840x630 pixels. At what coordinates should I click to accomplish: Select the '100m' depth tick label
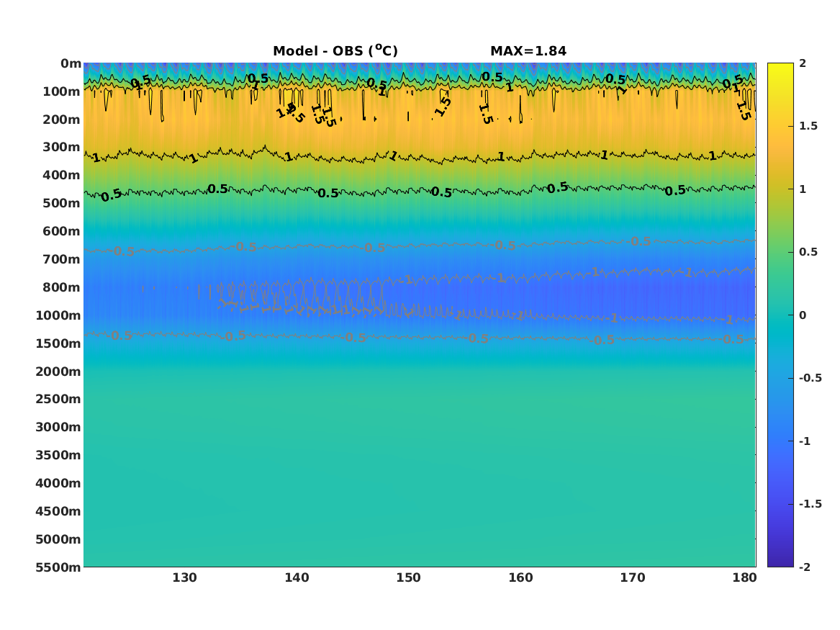(x=62, y=91)
